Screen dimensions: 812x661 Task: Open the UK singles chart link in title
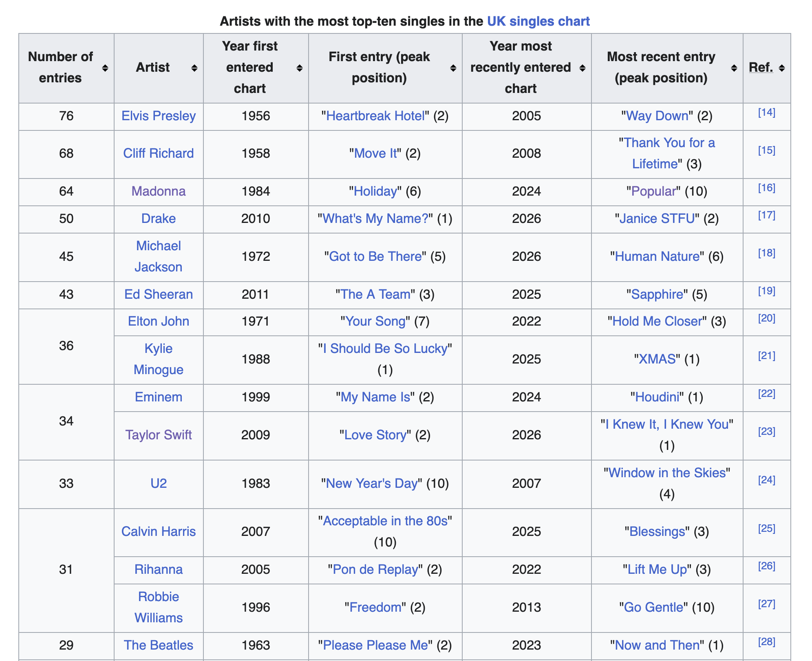[538, 21]
